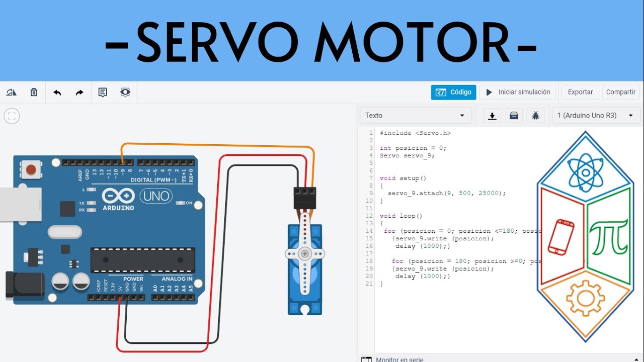The width and height of the screenshot is (644, 362).
Task: Open the Texto editor mode dropdown
Action: click(416, 116)
